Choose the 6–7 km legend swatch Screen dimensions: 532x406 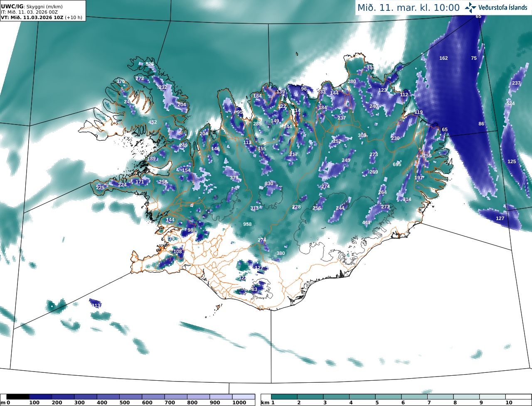pyautogui.click(x=414, y=397)
